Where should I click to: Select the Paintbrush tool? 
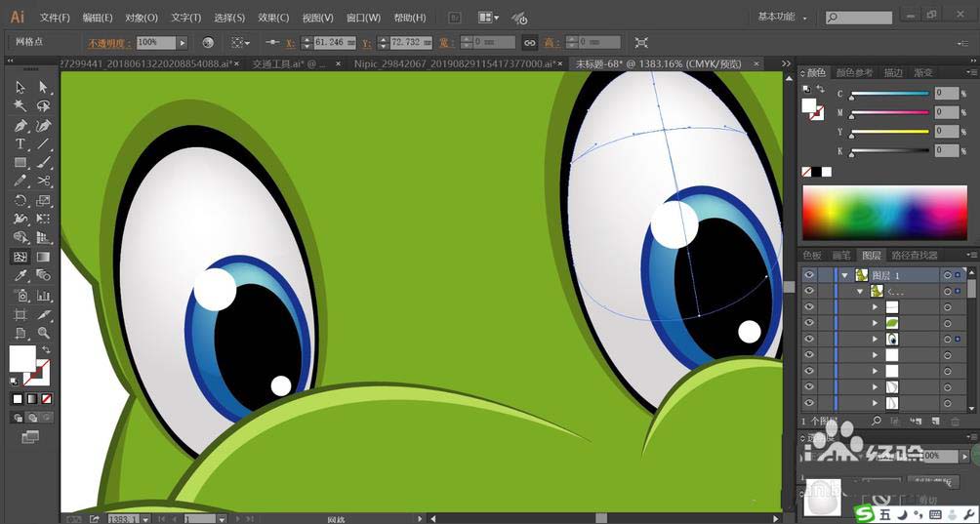pos(43,162)
